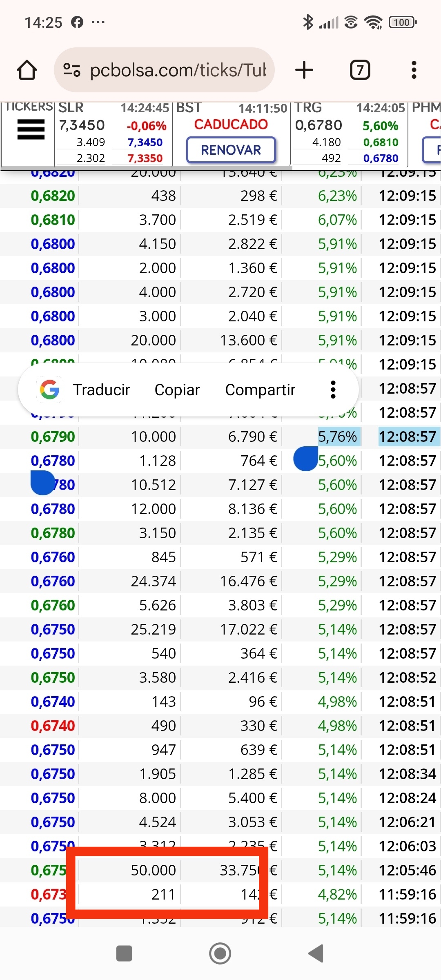Tap the BST ticker header
The height and width of the screenshot is (980, 441).
[189, 108]
